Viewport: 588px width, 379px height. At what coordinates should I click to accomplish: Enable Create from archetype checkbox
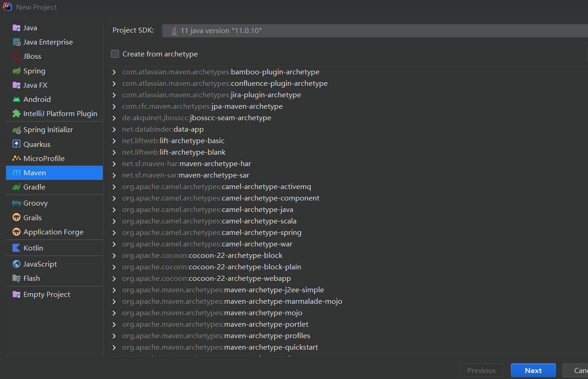click(115, 54)
